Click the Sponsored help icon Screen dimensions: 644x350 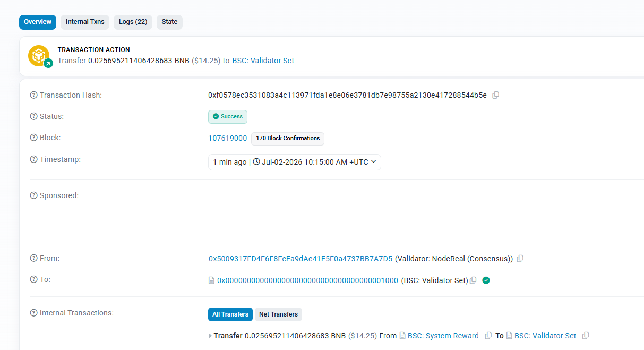34,195
